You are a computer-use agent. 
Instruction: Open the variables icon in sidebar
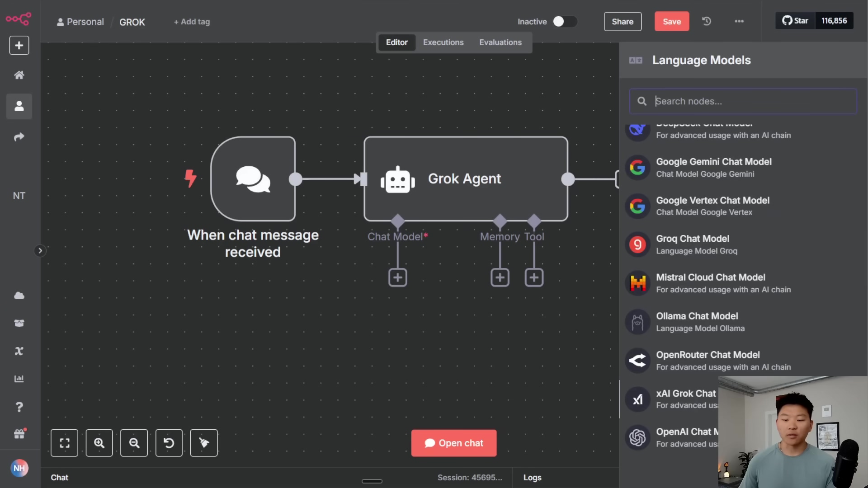tap(19, 351)
